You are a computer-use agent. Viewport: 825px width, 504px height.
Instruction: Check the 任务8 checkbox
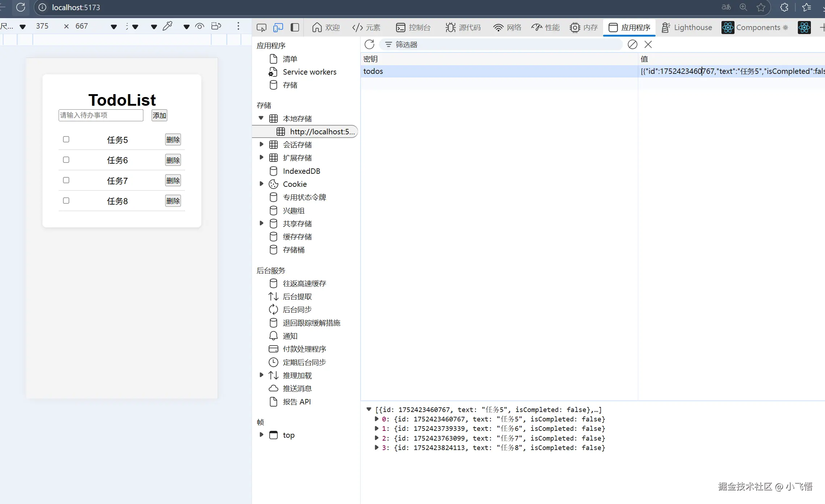[x=66, y=201]
